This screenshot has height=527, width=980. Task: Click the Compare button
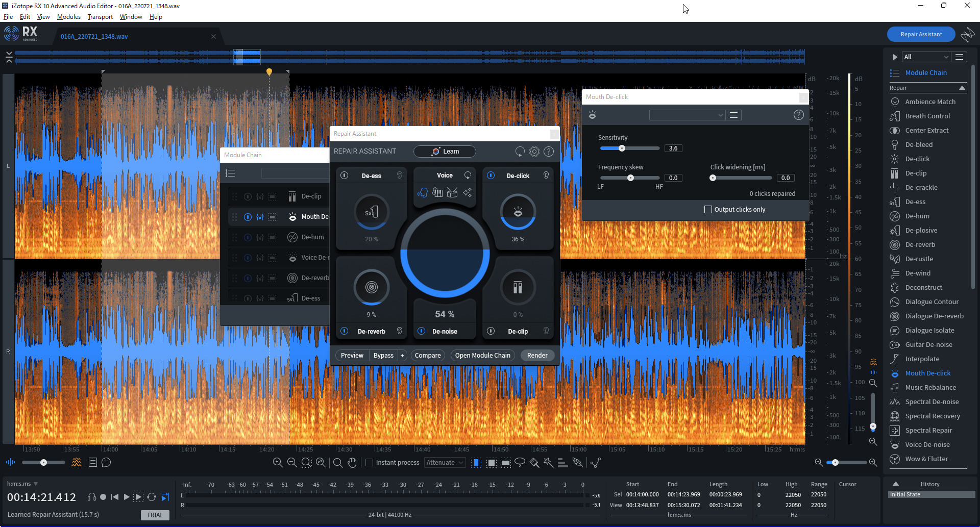point(428,356)
